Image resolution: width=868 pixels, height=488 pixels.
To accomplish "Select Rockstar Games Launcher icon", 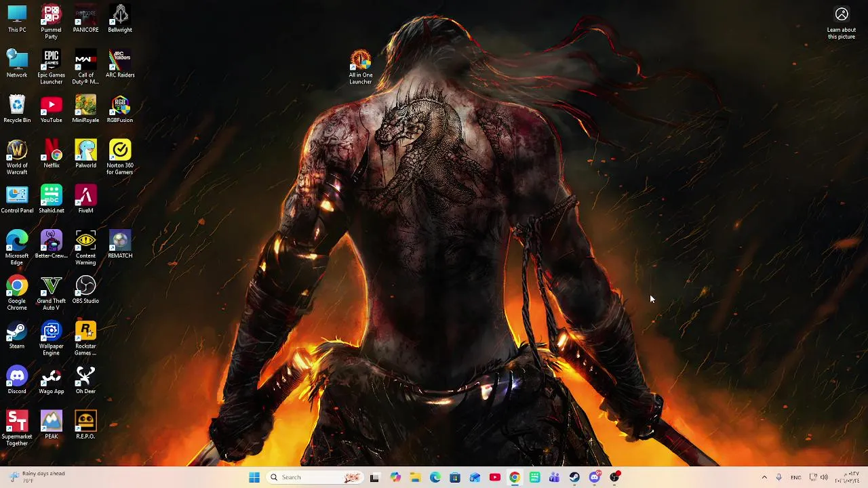I will tap(85, 339).
